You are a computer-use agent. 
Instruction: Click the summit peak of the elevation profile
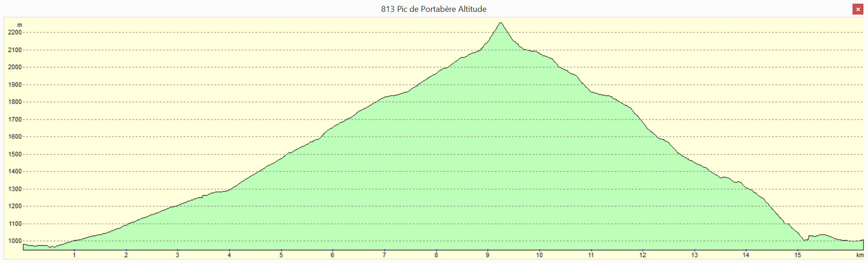(x=501, y=23)
